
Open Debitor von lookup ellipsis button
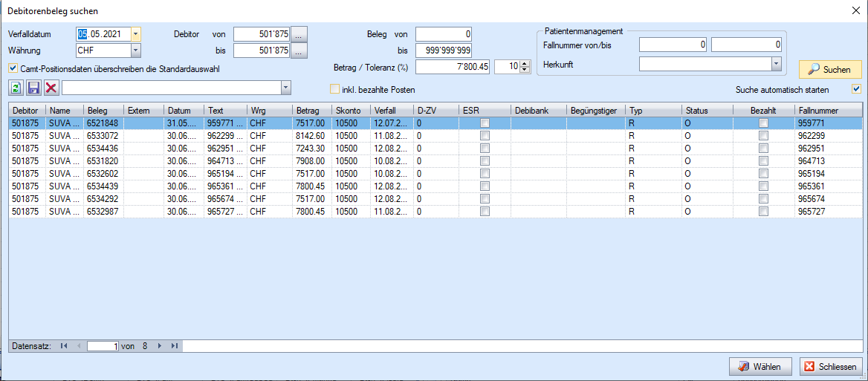pos(299,34)
